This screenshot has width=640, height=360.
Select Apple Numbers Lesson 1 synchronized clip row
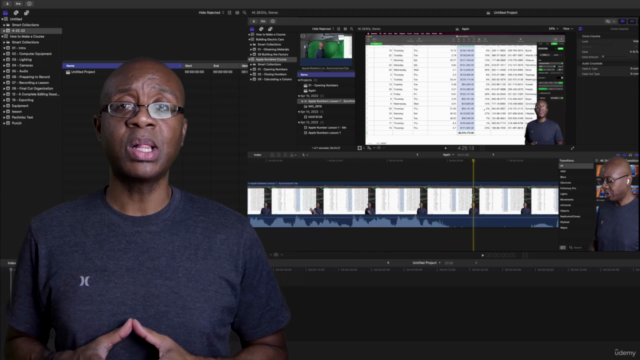click(327, 101)
